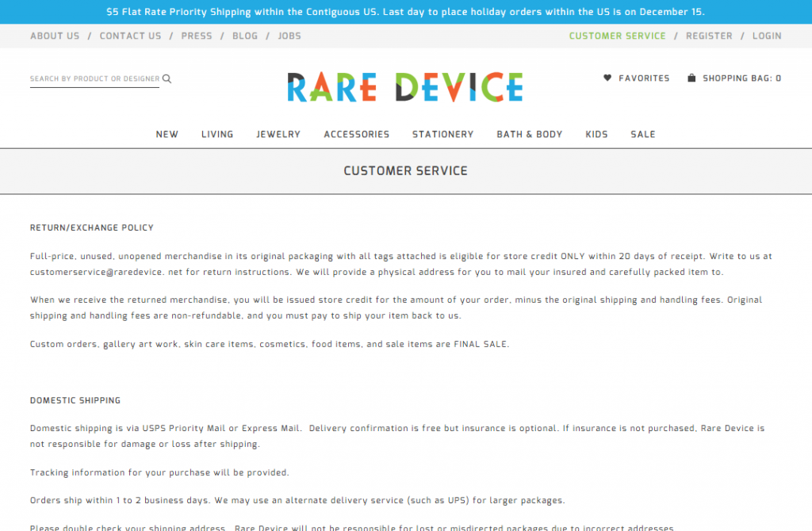Click the heart Favorites icon
The width and height of the screenshot is (812, 531).
click(x=607, y=78)
